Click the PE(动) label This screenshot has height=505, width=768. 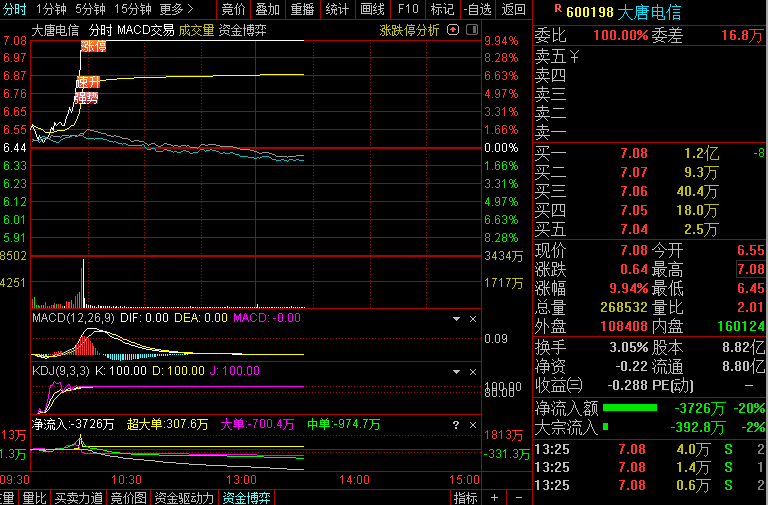click(x=672, y=386)
